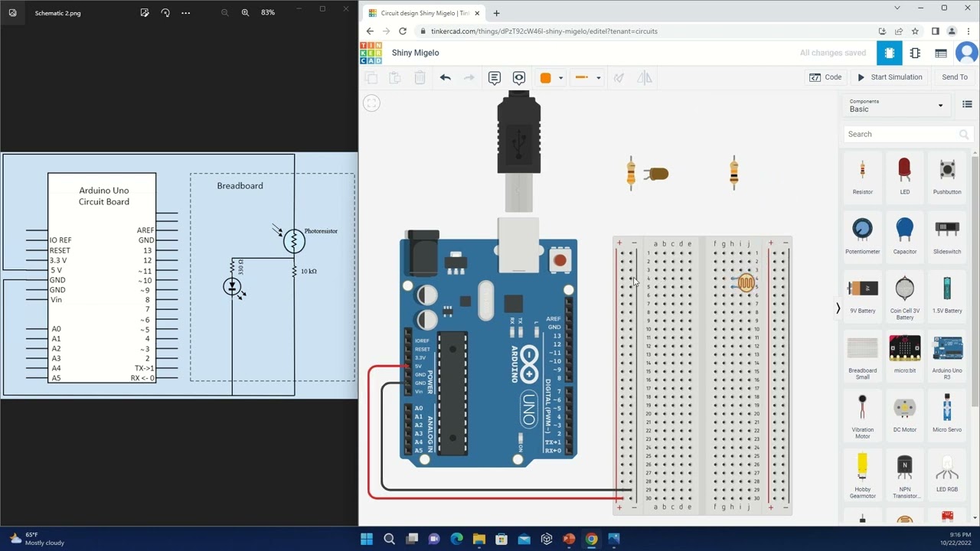Viewport: 980px width, 551px height.
Task: Click the Tinkercad logo
Action: [x=371, y=53]
